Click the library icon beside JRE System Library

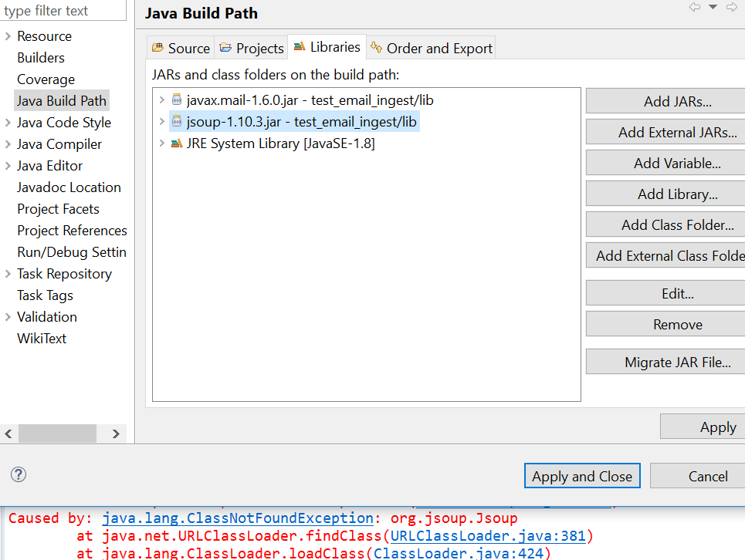coord(178,142)
